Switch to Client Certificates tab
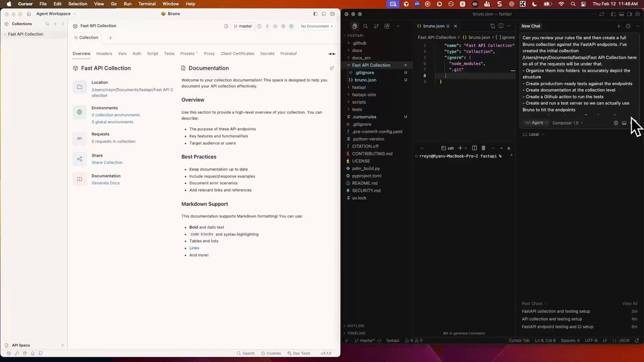644x362 pixels. tap(237, 54)
